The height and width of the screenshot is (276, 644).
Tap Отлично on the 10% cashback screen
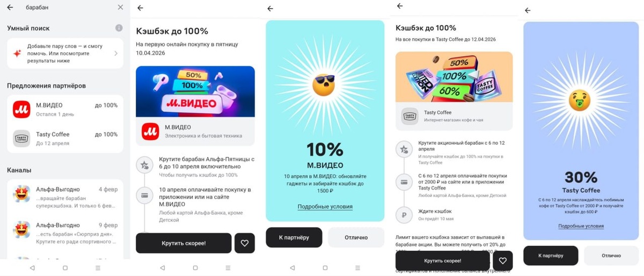[x=356, y=237]
